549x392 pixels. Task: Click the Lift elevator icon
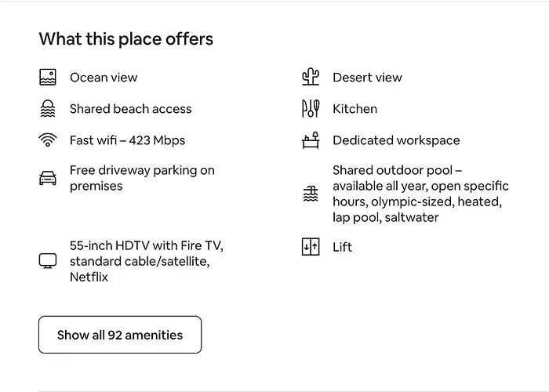pyautogui.click(x=311, y=247)
